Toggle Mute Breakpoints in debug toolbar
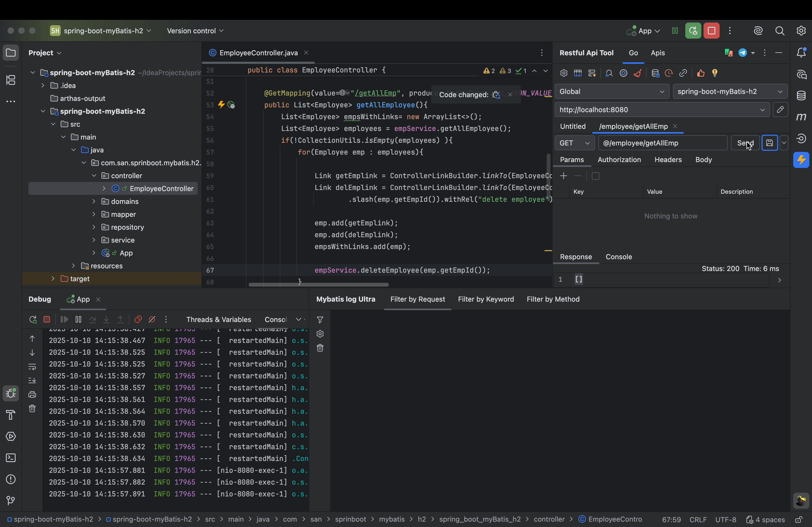This screenshot has width=812, height=527. tap(152, 320)
